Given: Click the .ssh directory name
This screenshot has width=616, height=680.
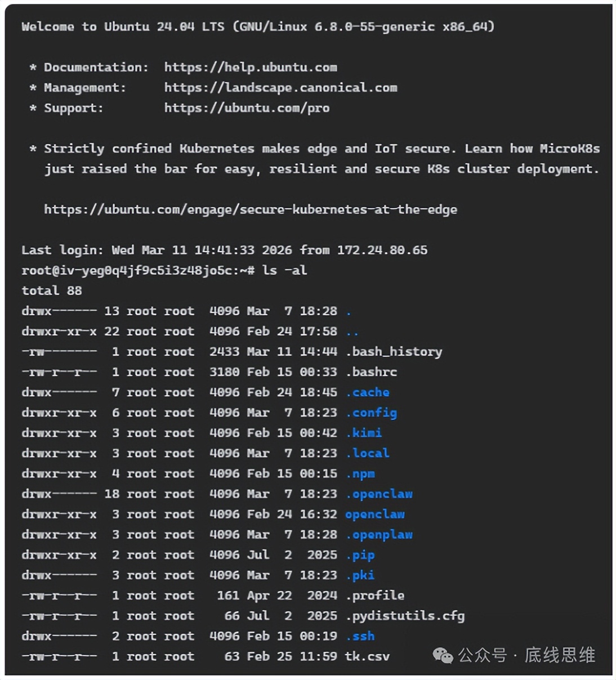Looking at the screenshot, I should [360, 636].
